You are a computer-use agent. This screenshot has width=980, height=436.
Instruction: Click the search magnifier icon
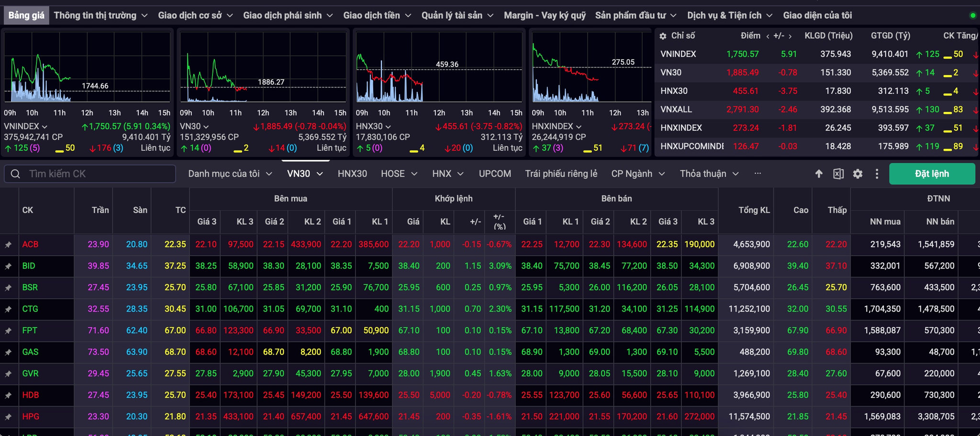pyautogui.click(x=15, y=174)
